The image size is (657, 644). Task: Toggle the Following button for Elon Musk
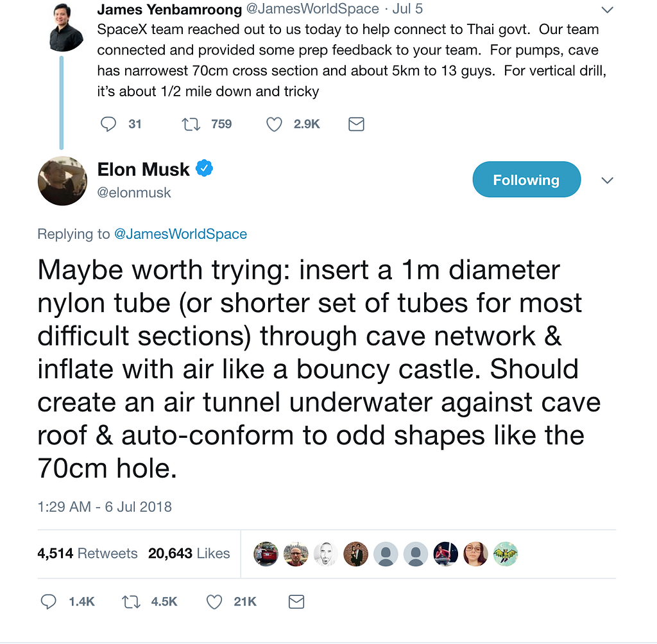click(x=526, y=180)
